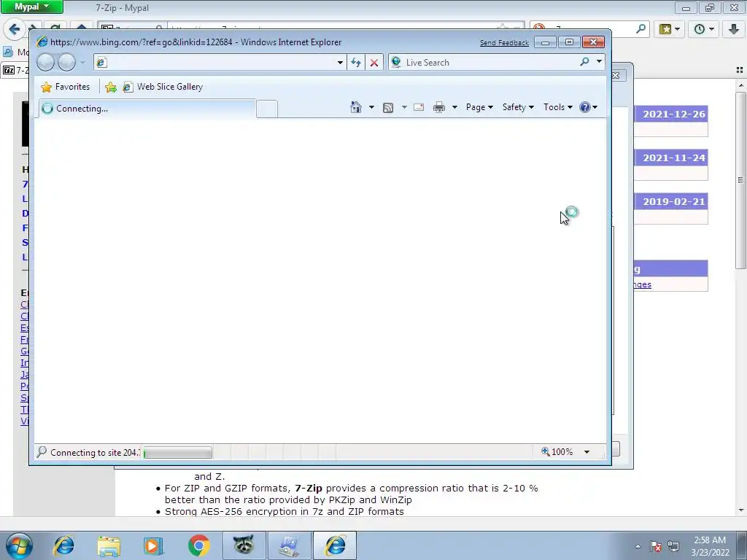Expand the IE address bar dropdown
Image resolution: width=747 pixels, height=560 pixels.
click(x=340, y=63)
